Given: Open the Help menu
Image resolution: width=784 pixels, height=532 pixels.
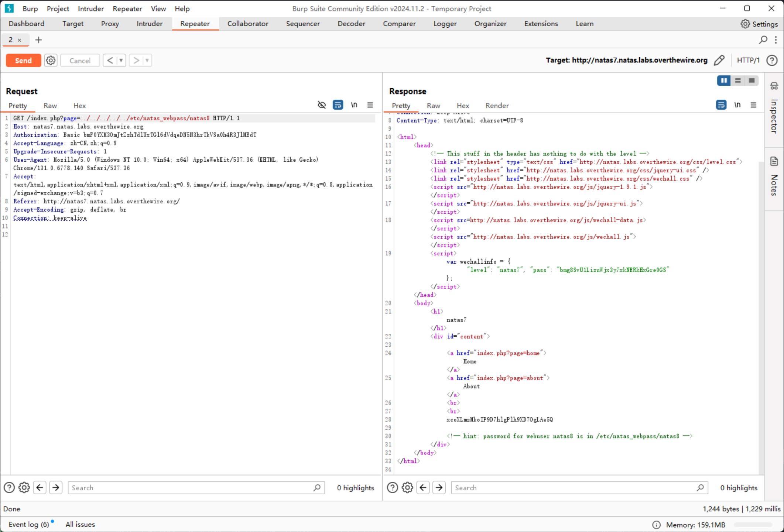Looking at the screenshot, I should (x=182, y=8).
